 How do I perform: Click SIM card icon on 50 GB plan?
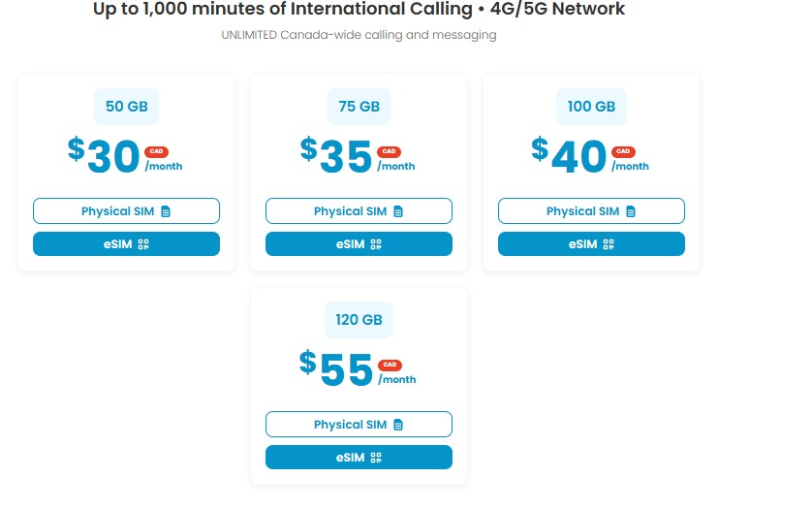(x=166, y=211)
